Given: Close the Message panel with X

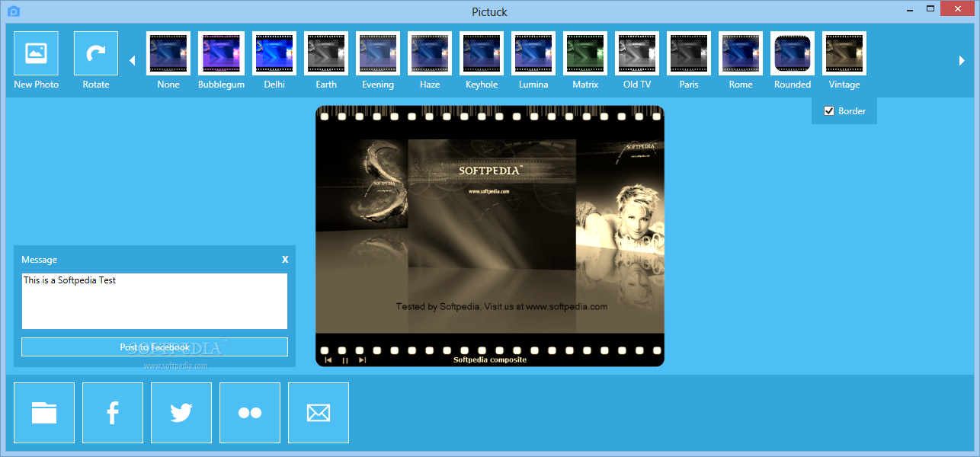Looking at the screenshot, I should click(x=285, y=259).
